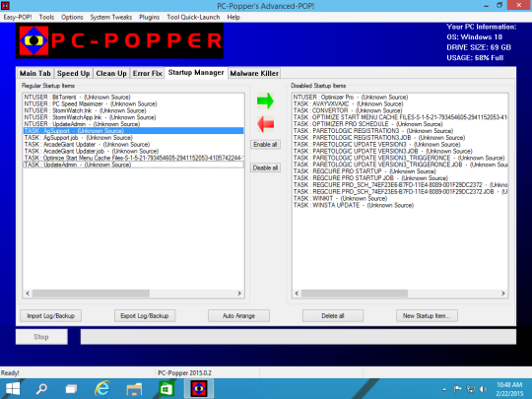Click right scroll arrow of Regular Startup list
532x399 pixels.
point(239,294)
